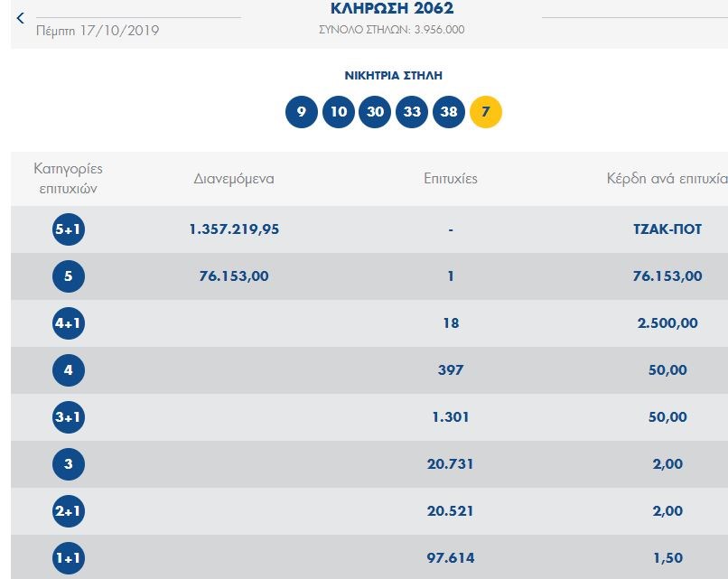Select the 3+1 category badge
This screenshot has height=579, width=728.
[x=69, y=417]
